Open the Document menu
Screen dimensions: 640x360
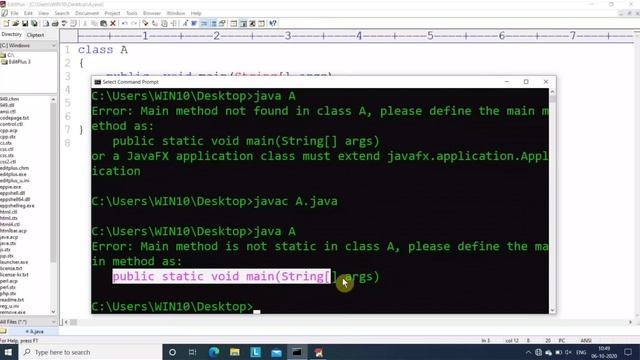[x=87, y=13]
